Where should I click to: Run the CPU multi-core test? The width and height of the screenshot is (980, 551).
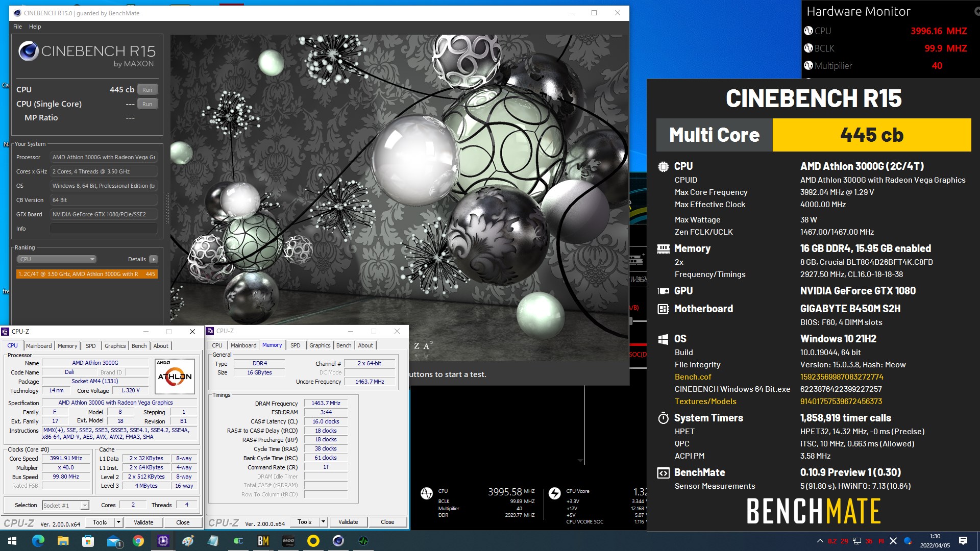(x=147, y=90)
